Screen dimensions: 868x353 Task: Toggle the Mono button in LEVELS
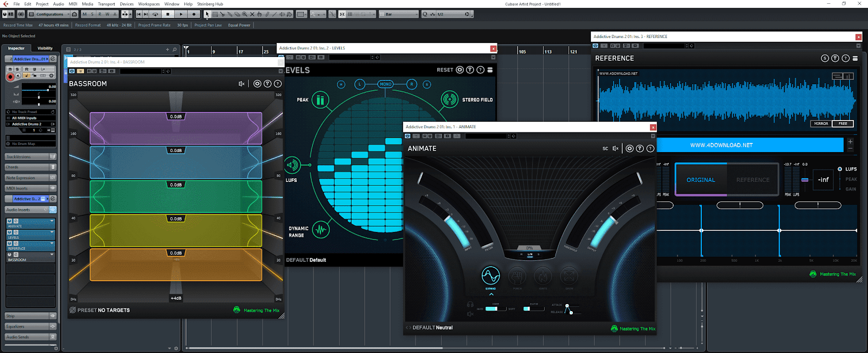click(x=385, y=84)
